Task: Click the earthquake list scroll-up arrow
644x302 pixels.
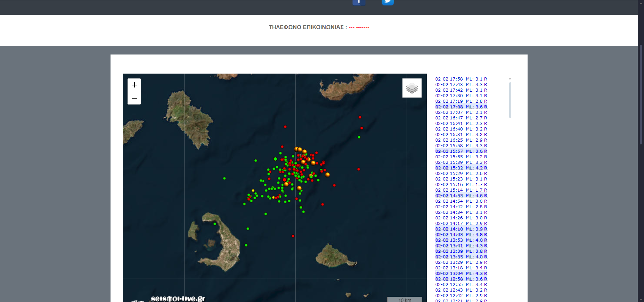Action: 510,79
